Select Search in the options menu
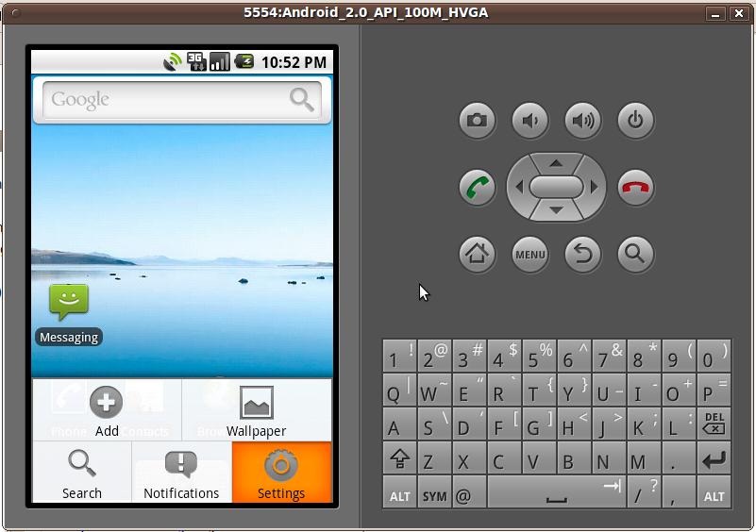Viewport: 756px width, 532px height. click(x=82, y=473)
